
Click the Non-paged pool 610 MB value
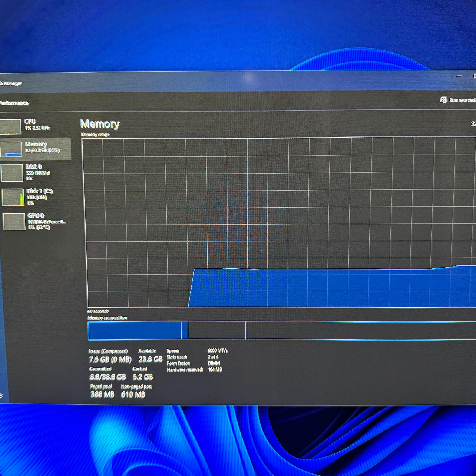pos(133,395)
